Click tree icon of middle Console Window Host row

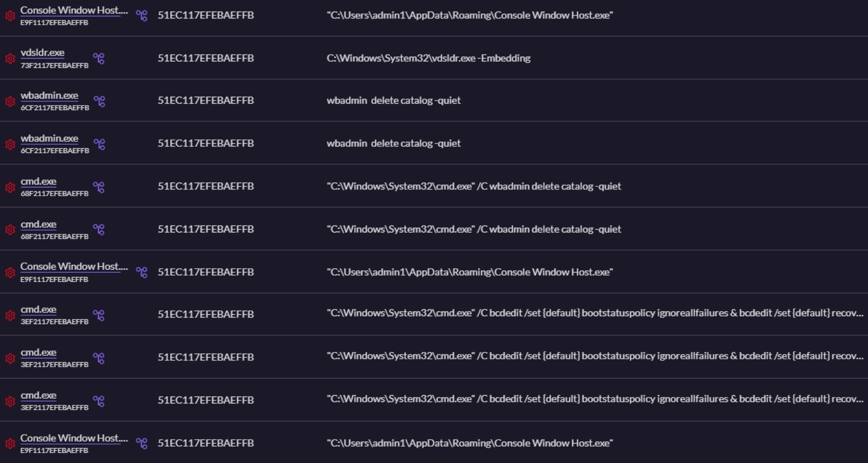click(141, 272)
